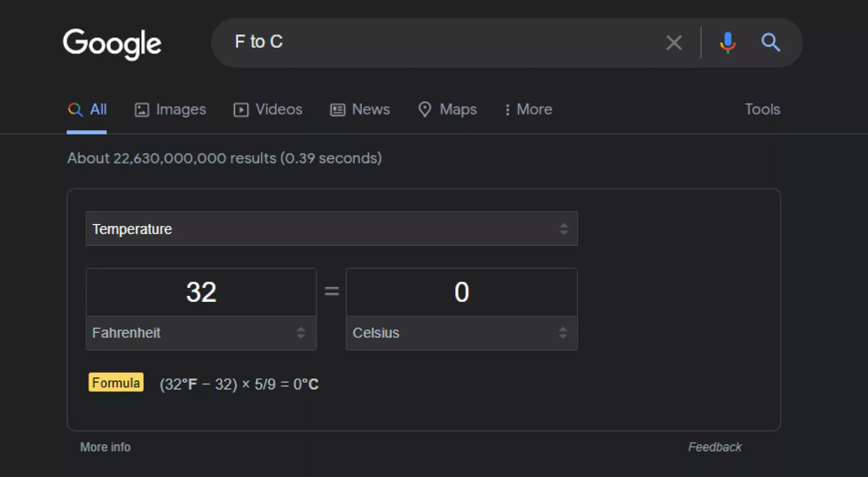Open the Fahrenheit unit dropdown
Image resolution: width=868 pixels, height=477 pixels.
tap(201, 333)
